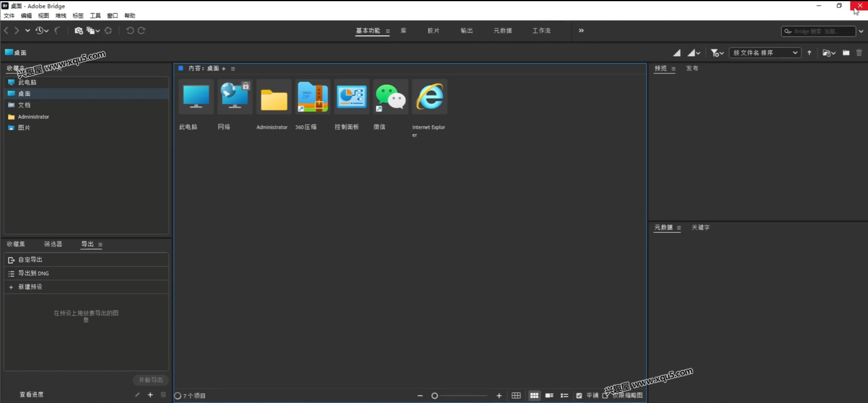
Task: Click the create new folder icon
Action: tap(846, 52)
